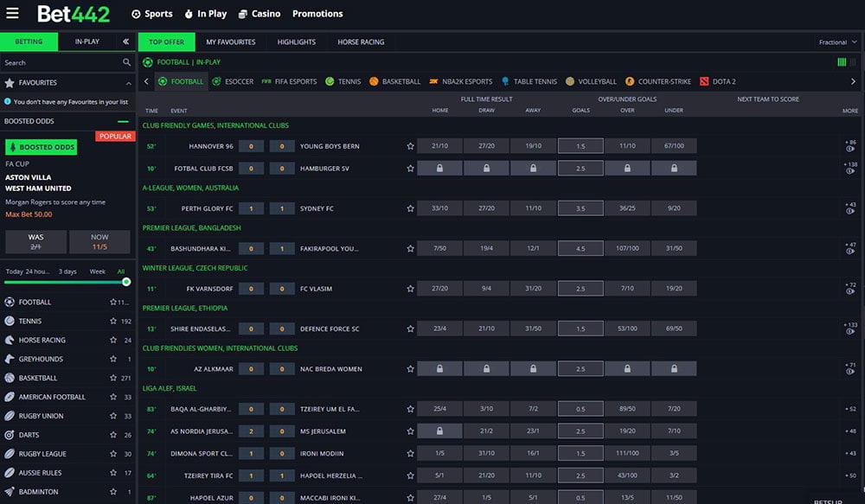Expand more markets for Bashundhara +47
This screenshot has width=865, height=504.
point(850,247)
